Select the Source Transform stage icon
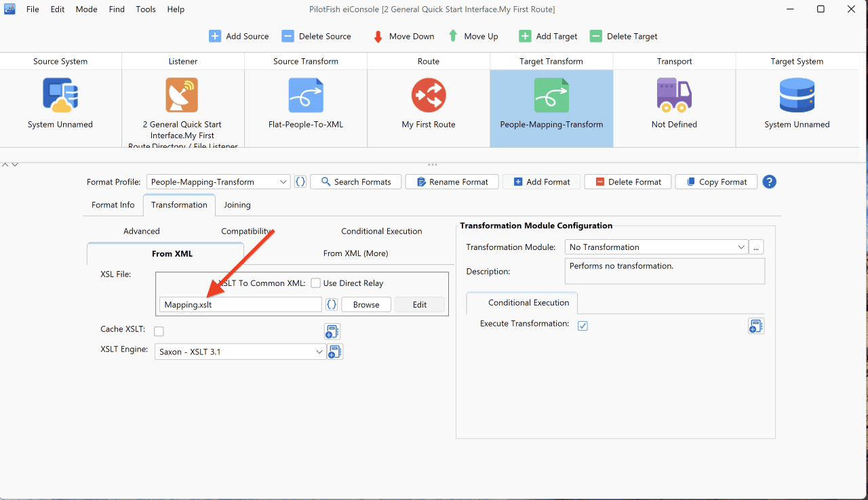Image resolution: width=868 pixels, height=500 pixels. (x=306, y=95)
